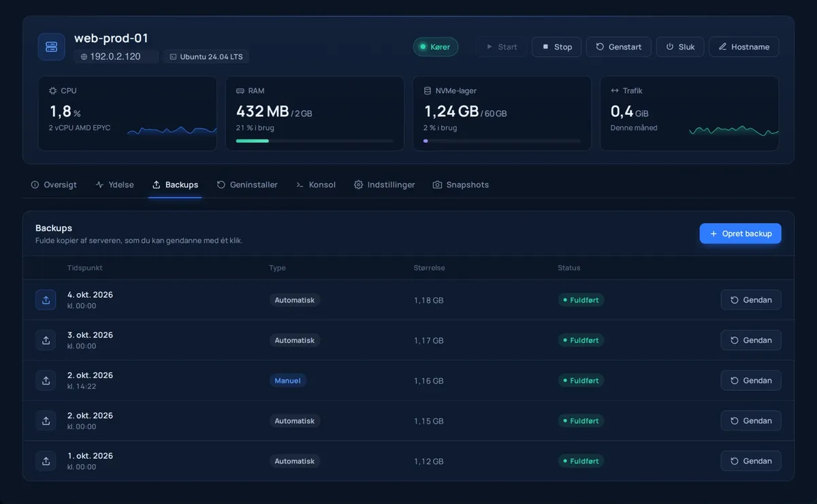Click the NVMe-lager usage progress bar

pyautogui.click(x=502, y=141)
